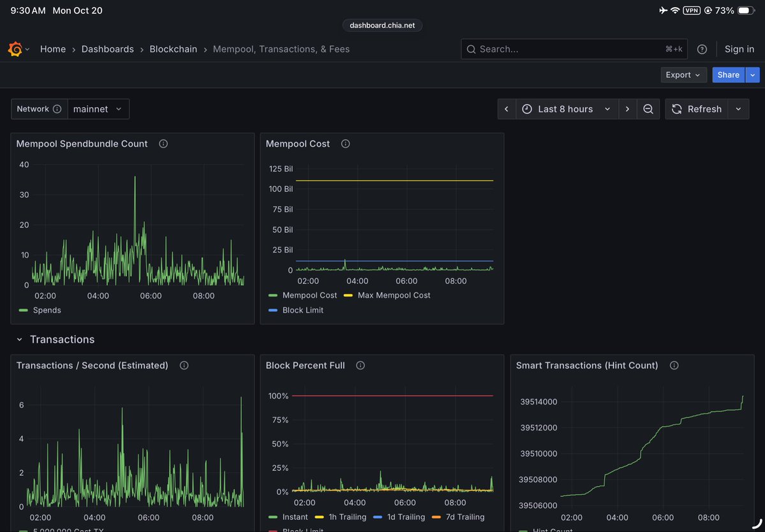
Task: Click the Smart Transactions (Hint Count) title
Action: [x=587, y=366]
